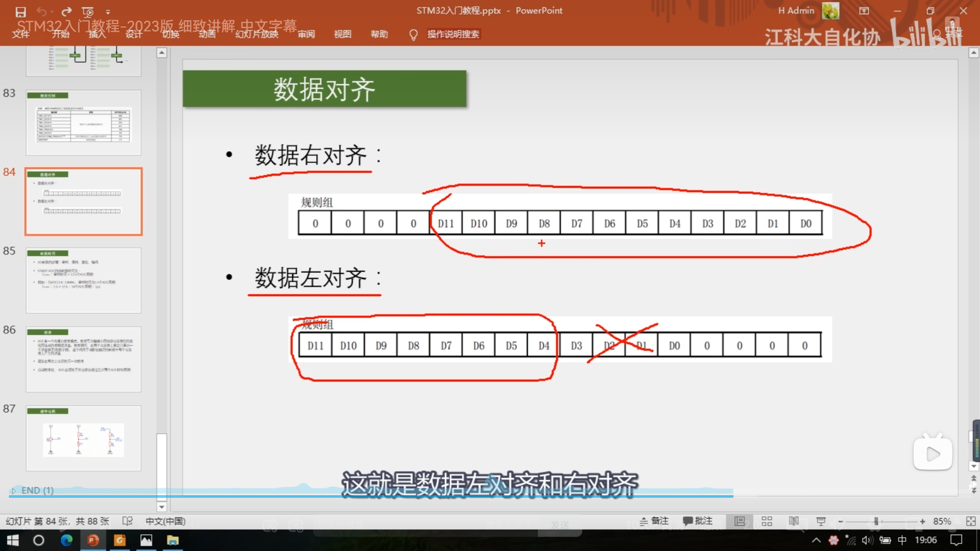Fit slide to current window icon

pos(971,521)
